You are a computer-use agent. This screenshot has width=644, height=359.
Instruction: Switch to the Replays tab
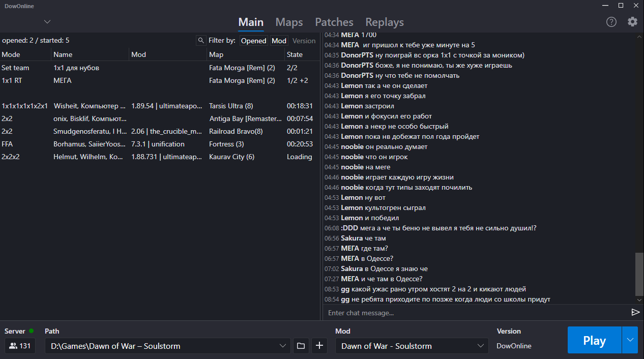pyautogui.click(x=384, y=22)
